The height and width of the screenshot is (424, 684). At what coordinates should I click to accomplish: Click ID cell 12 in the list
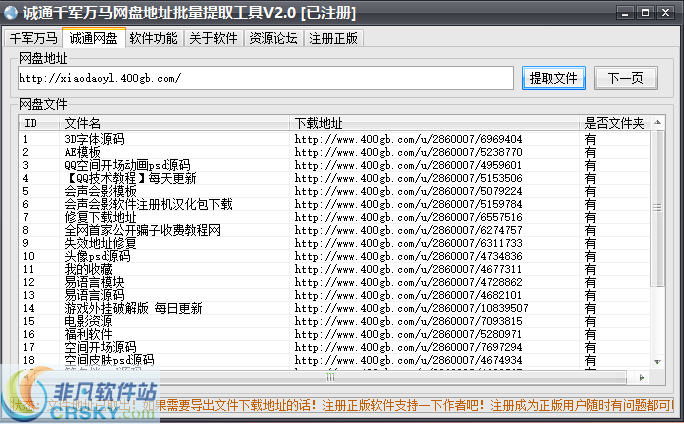tap(28, 282)
